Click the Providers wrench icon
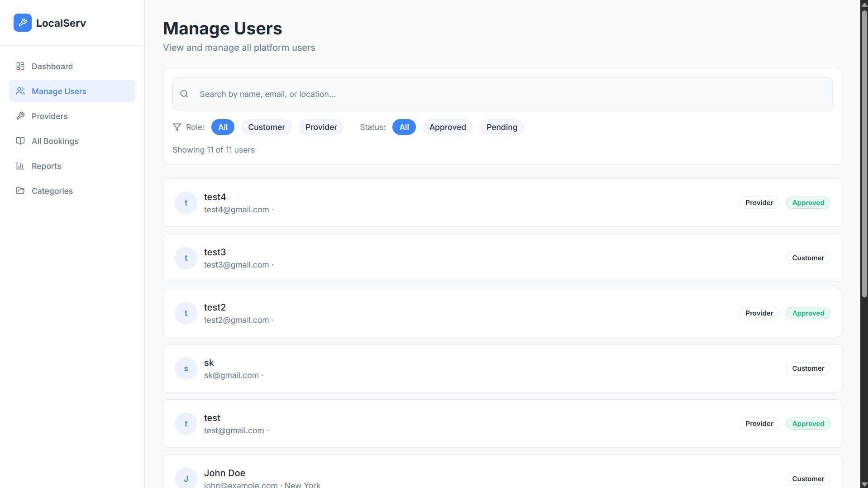The height and width of the screenshot is (488, 868). (20, 116)
